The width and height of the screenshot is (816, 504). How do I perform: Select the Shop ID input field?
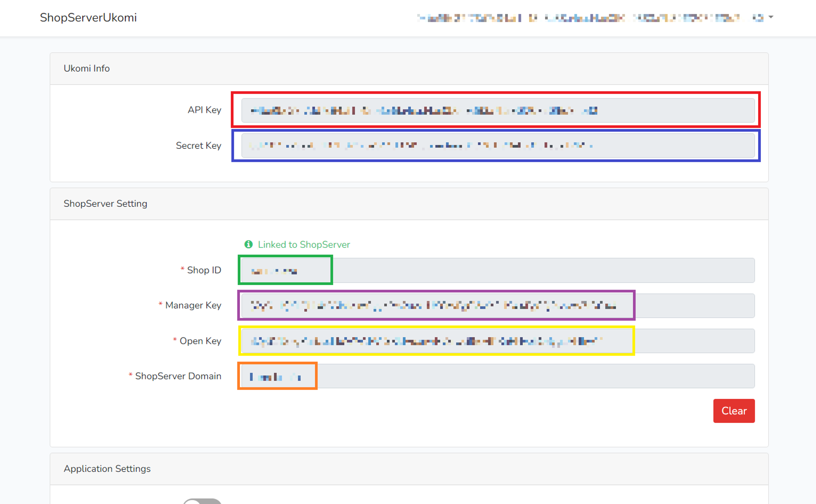pyautogui.click(x=498, y=270)
